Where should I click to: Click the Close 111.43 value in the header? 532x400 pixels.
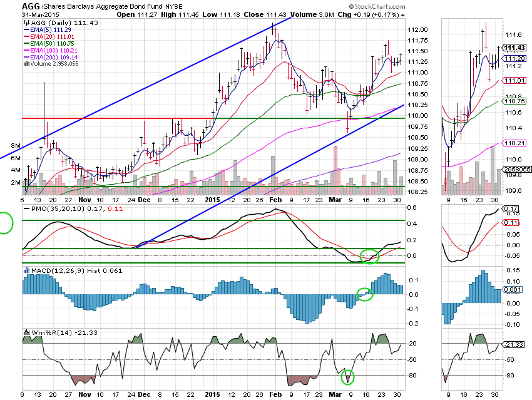pos(265,14)
